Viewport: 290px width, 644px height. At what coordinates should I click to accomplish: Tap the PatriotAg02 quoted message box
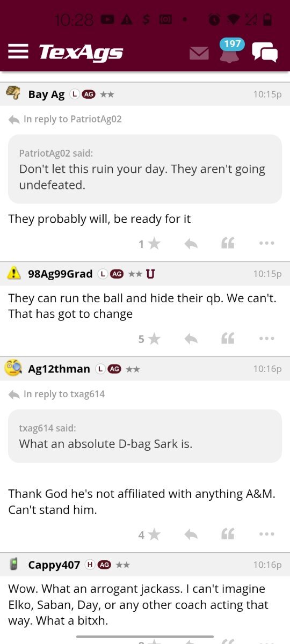145,169
